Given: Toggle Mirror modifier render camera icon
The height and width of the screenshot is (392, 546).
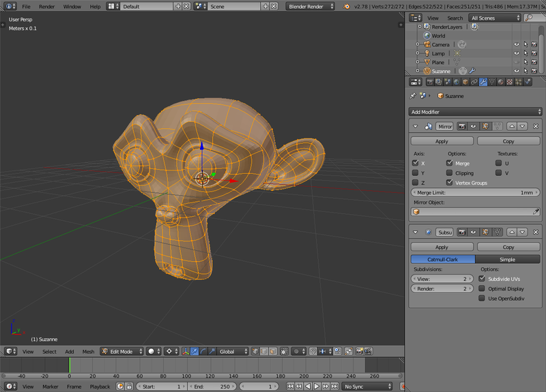Looking at the screenshot, I should (462, 126).
